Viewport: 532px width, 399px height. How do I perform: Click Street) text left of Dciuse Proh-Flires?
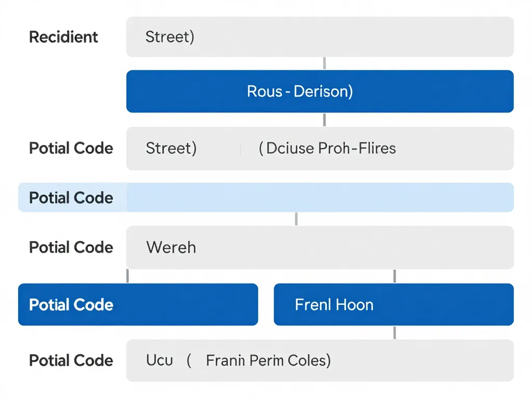point(171,149)
